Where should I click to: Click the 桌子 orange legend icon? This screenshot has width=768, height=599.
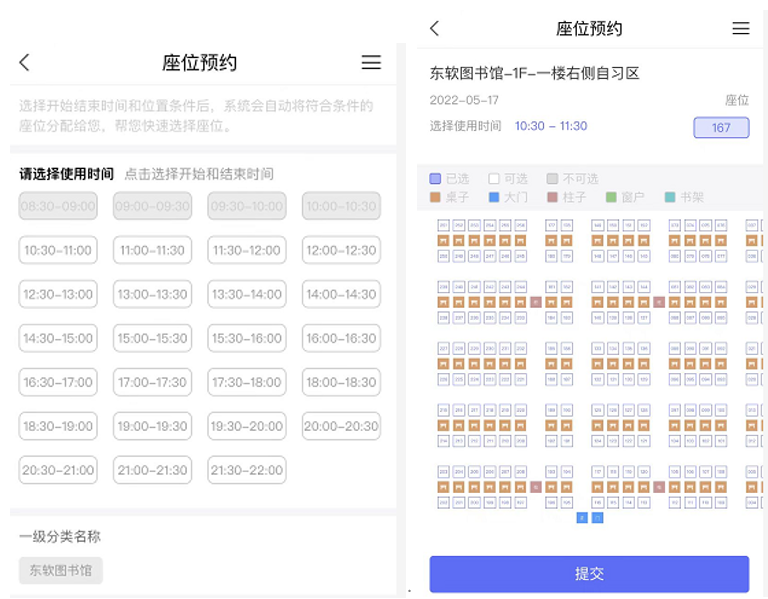(x=435, y=197)
